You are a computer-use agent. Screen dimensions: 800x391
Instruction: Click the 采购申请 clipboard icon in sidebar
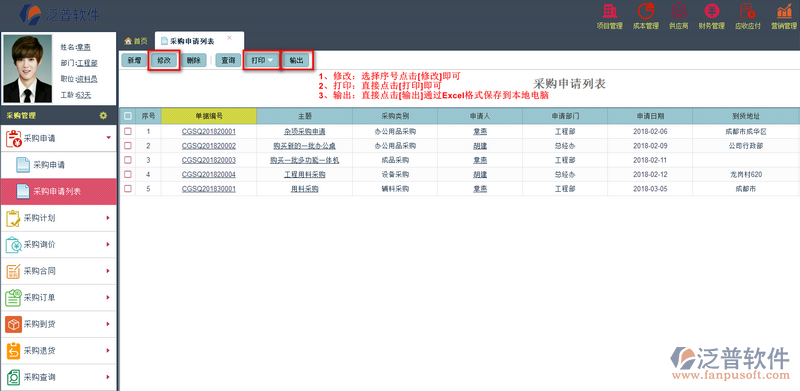(x=13, y=138)
